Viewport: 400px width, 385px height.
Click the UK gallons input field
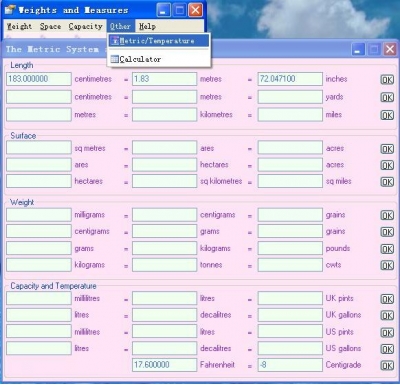tap(290, 315)
